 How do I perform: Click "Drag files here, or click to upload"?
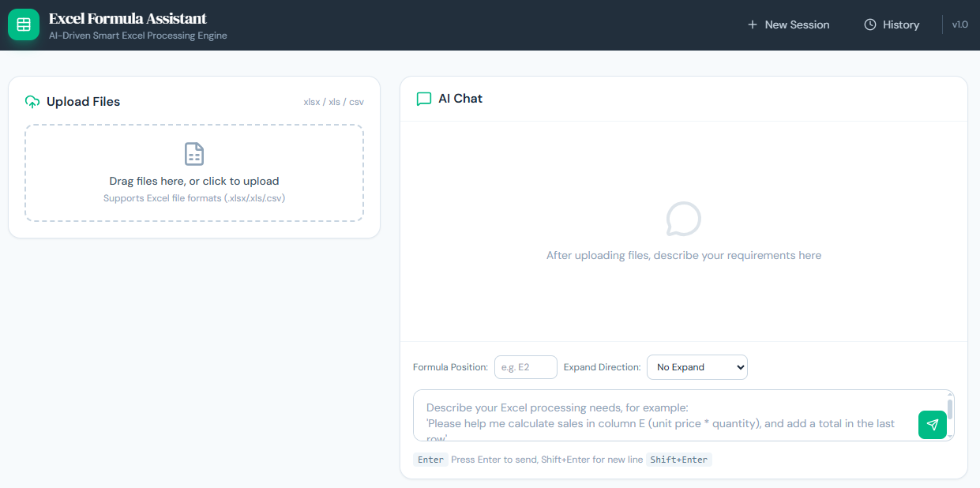(194, 181)
